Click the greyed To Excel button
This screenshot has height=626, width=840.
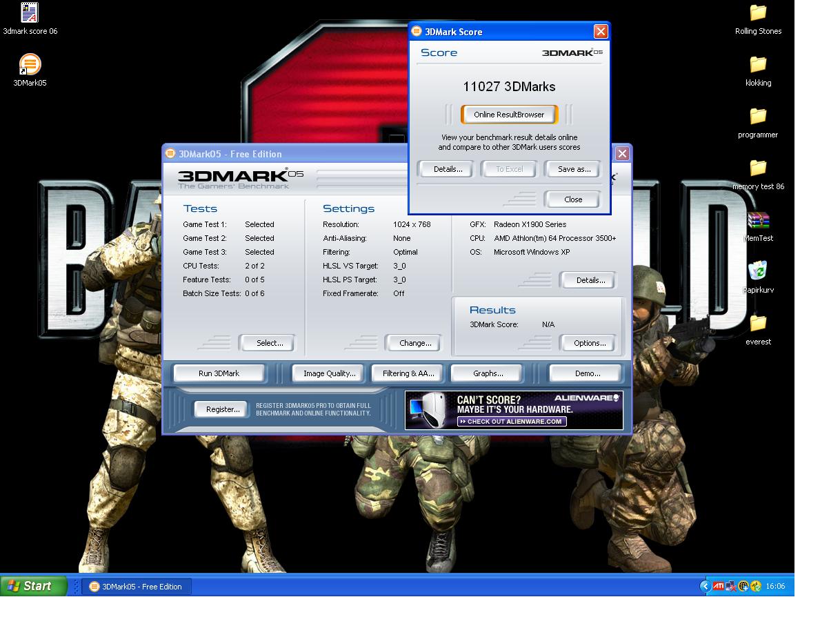click(x=510, y=169)
